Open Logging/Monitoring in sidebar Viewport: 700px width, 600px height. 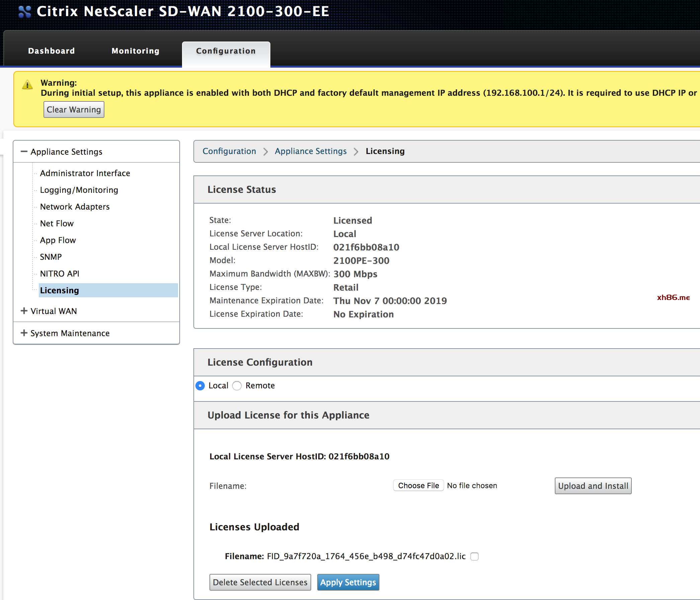pos(79,190)
